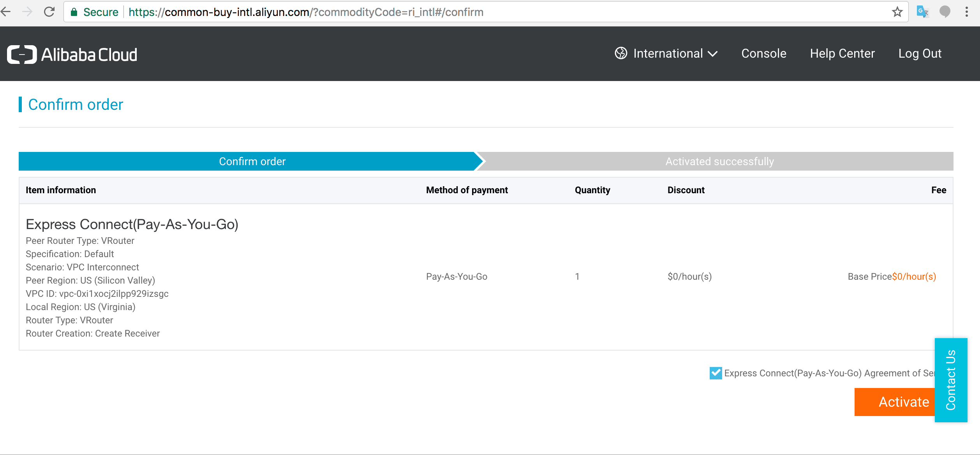
Task: Expand the International region dropdown
Action: pyautogui.click(x=668, y=53)
